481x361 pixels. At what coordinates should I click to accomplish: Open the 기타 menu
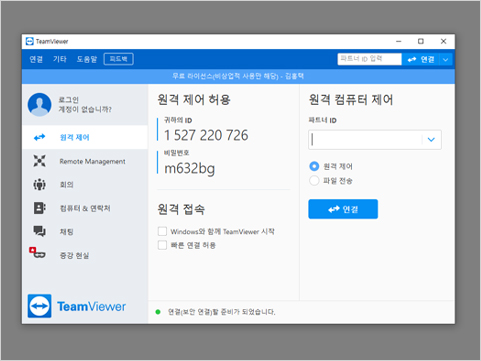pos(60,59)
